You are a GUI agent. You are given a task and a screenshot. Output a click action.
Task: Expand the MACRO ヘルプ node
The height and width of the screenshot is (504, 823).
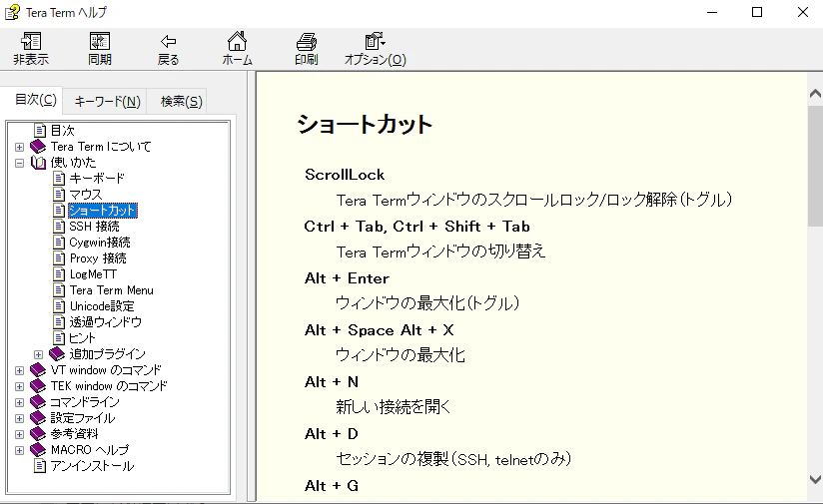[19, 450]
